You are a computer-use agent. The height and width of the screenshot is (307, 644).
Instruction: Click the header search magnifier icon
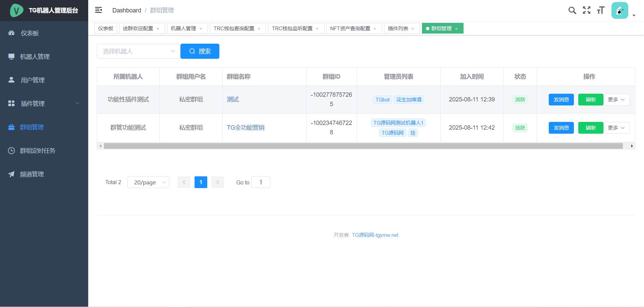(572, 10)
